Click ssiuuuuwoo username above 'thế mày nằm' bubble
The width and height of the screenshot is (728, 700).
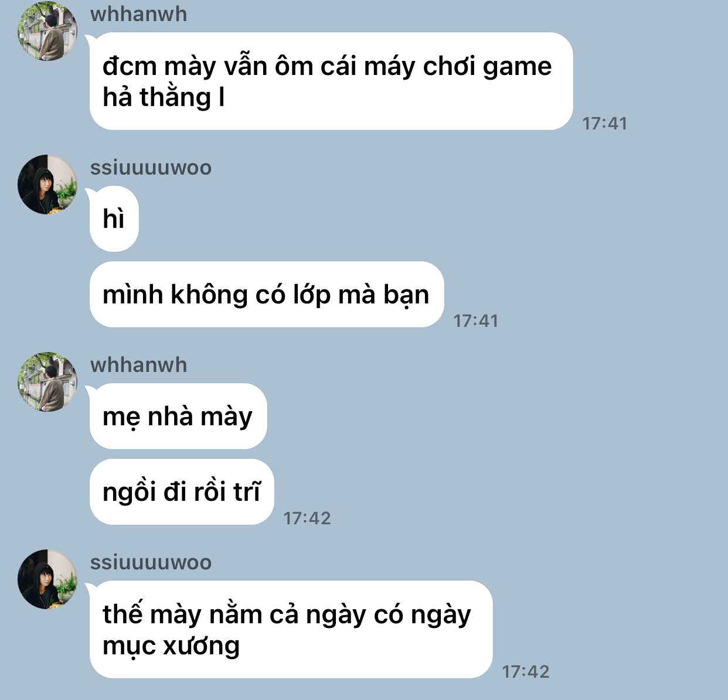click(x=151, y=562)
